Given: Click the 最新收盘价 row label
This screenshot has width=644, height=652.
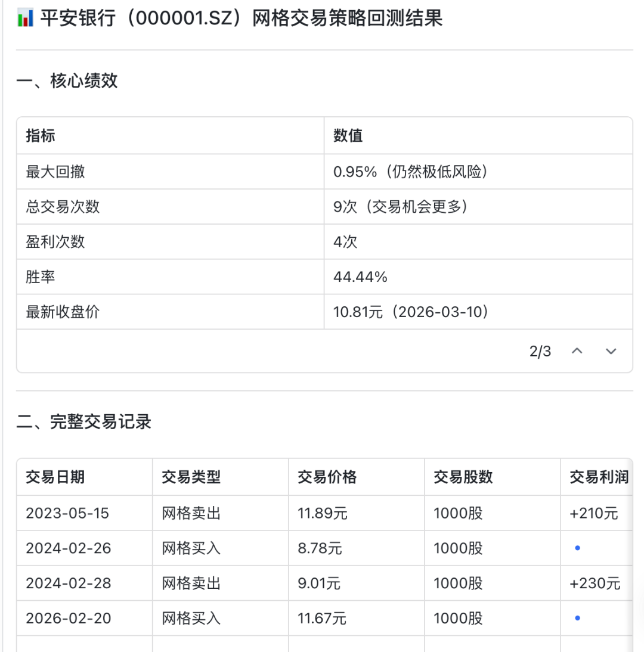Looking at the screenshot, I should (x=63, y=312).
